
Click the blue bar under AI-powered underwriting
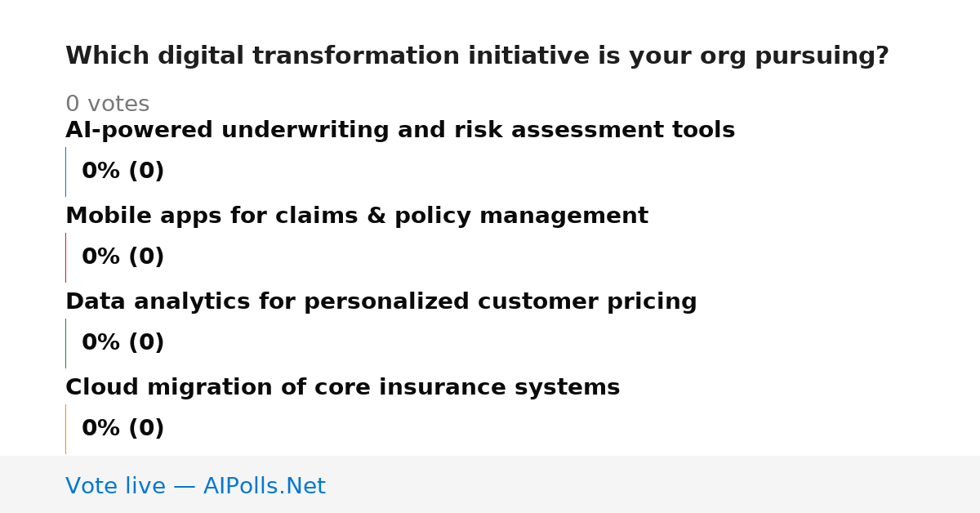[x=65, y=172]
